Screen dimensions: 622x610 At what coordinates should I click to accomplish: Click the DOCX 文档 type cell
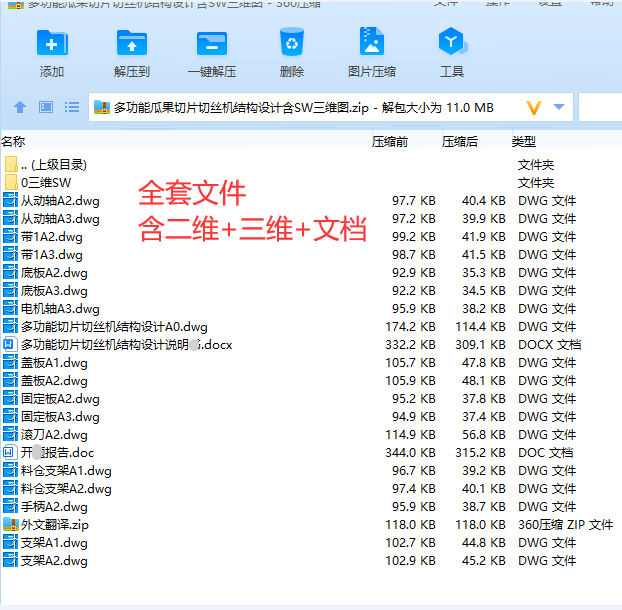click(x=549, y=345)
